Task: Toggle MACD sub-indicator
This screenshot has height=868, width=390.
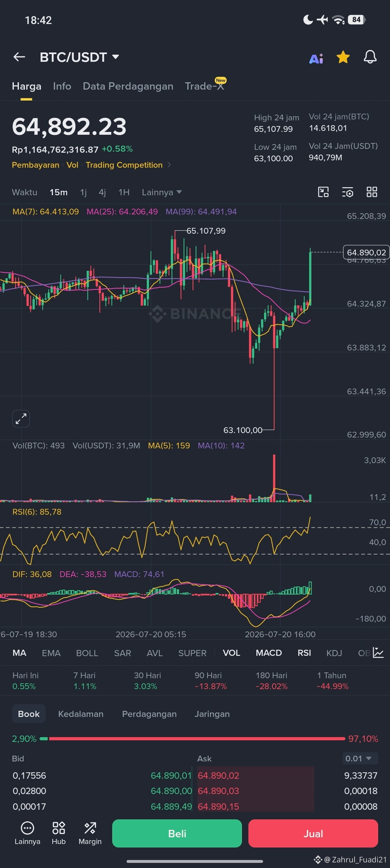Action: pos(269,653)
